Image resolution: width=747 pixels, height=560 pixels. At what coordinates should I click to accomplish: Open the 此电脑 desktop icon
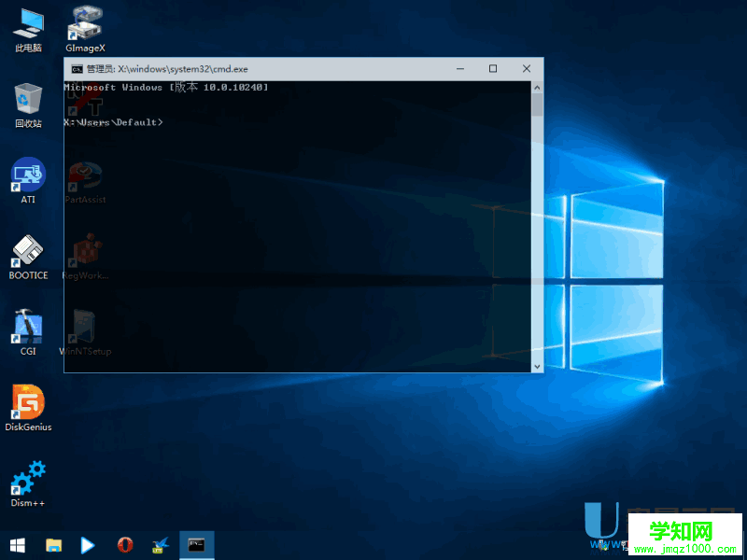pos(28,30)
